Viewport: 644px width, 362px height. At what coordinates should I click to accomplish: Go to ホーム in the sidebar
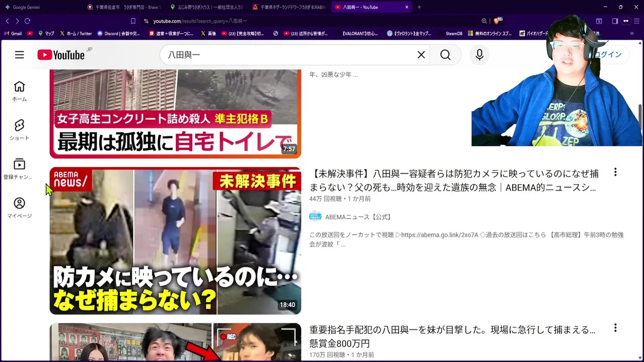[19, 91]
